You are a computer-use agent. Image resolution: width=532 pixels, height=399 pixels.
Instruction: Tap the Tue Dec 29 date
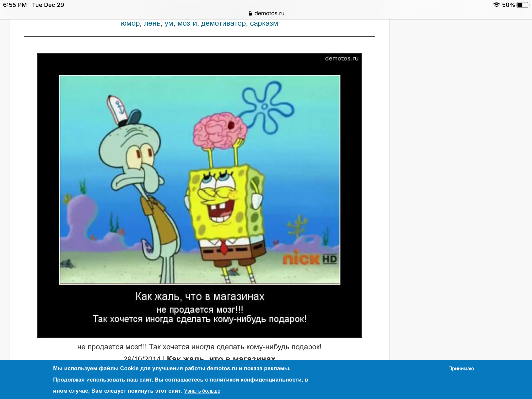coord(48,5)
